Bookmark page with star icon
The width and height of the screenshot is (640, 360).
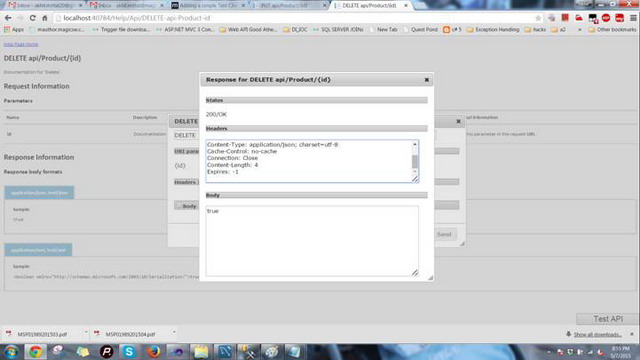(x=538, y=18)
